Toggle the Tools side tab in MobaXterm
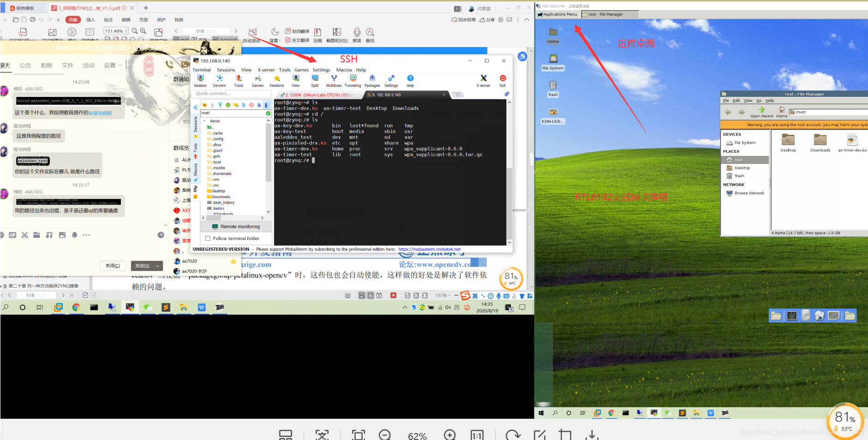Screen dimensions: 868x440 coord(196,151)
